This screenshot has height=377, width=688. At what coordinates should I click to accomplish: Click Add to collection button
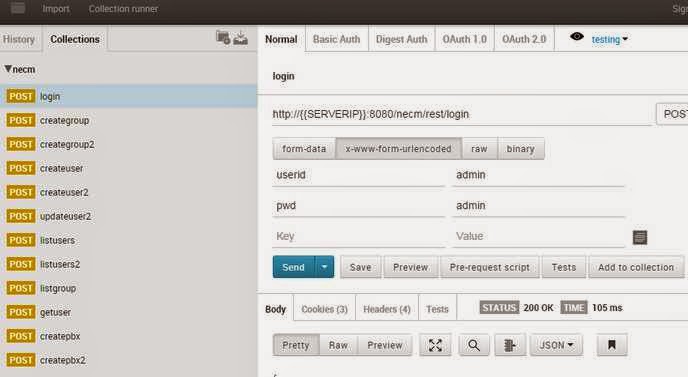pos(636,267)
